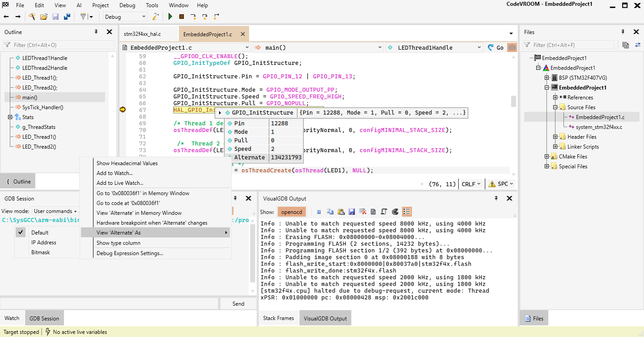Open the Debug menu
644x337 pixels.
(x=127, y=5)
